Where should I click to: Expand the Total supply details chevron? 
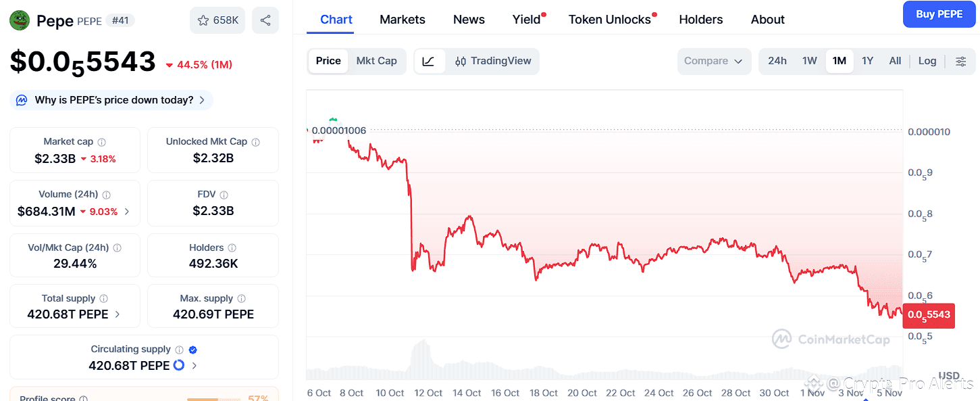click(x=118, y=314)
